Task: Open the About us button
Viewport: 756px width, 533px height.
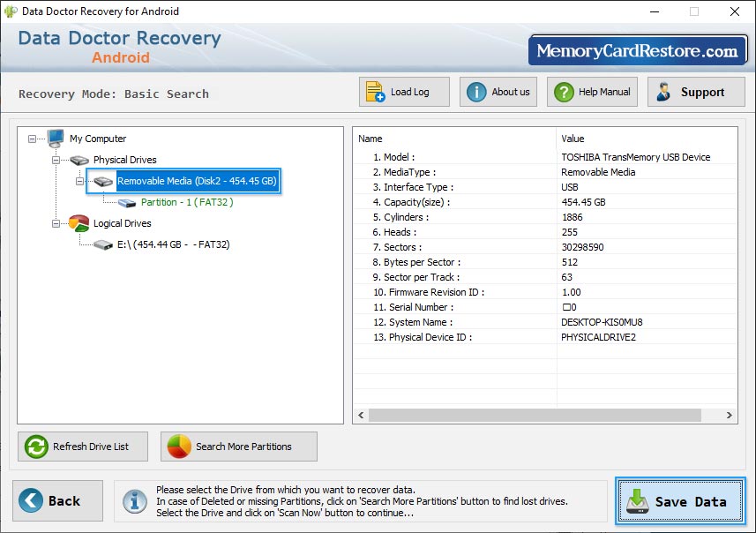Action: click(x=498, y=92)
